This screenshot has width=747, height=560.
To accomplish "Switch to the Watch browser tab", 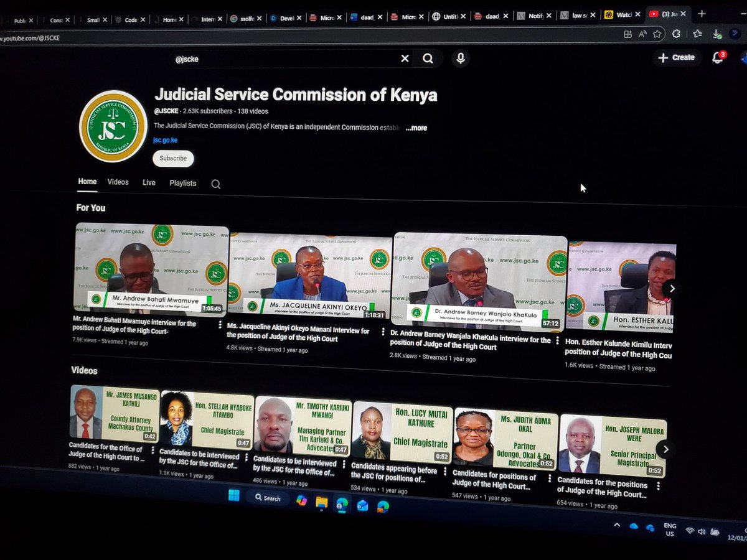I will pos(622,15).
